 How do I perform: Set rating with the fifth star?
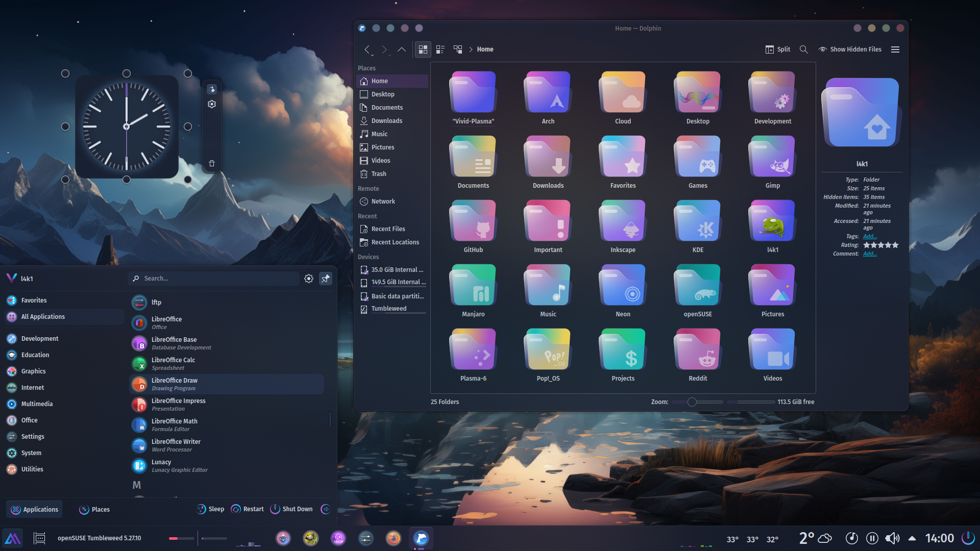[x=895, y=245]
